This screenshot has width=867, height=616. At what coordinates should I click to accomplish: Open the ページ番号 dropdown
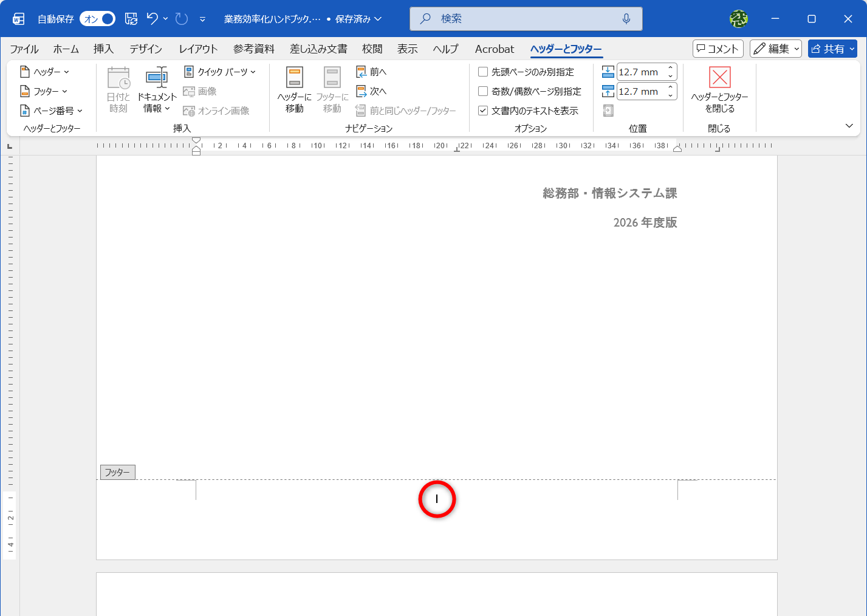[51, 111]
